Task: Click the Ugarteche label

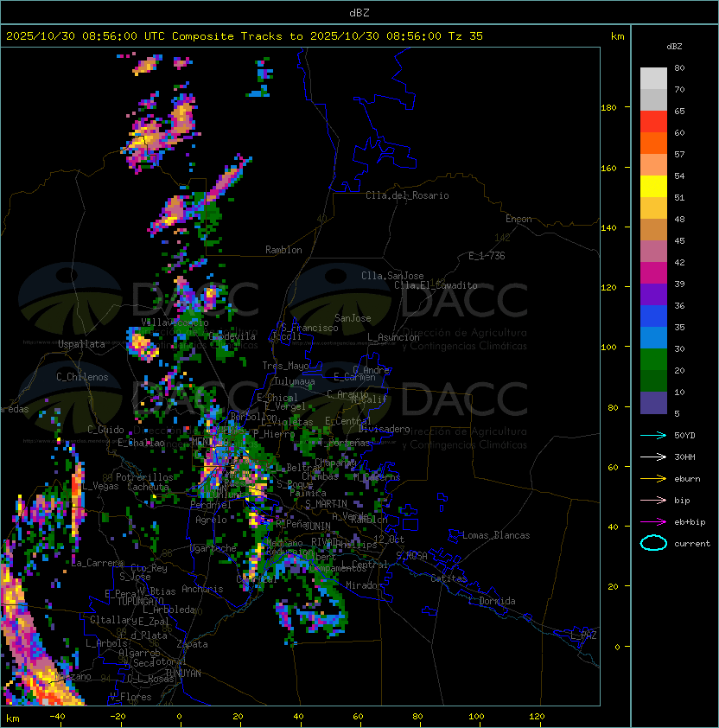Action: pos(213,548)
